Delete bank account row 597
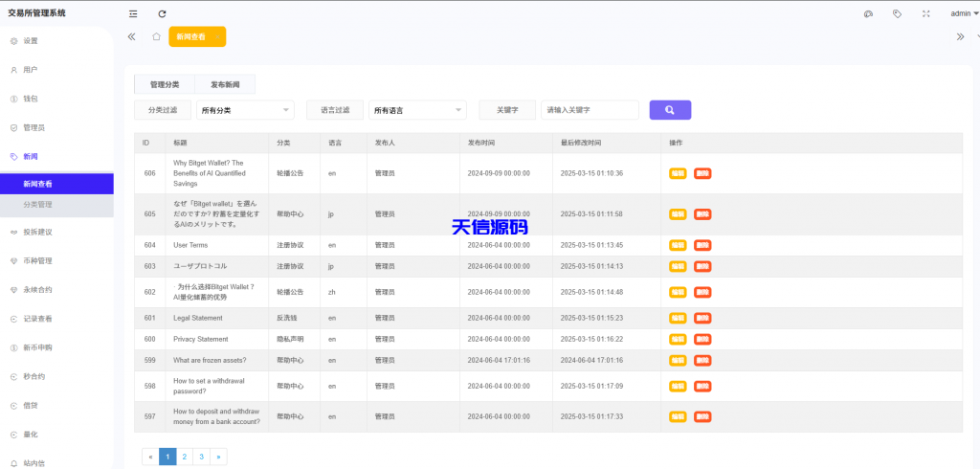The width and height of the screenshot is (980, 469). point(702,416)
